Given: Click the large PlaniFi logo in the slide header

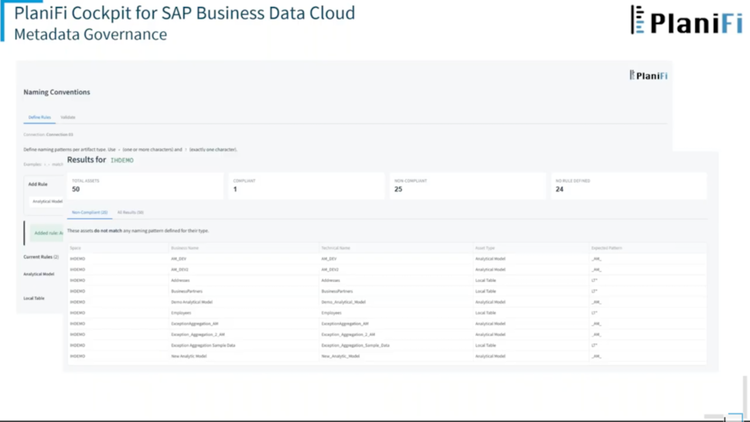Looking at the screenshot, I should pyautogui.click(x=686, y=20).
